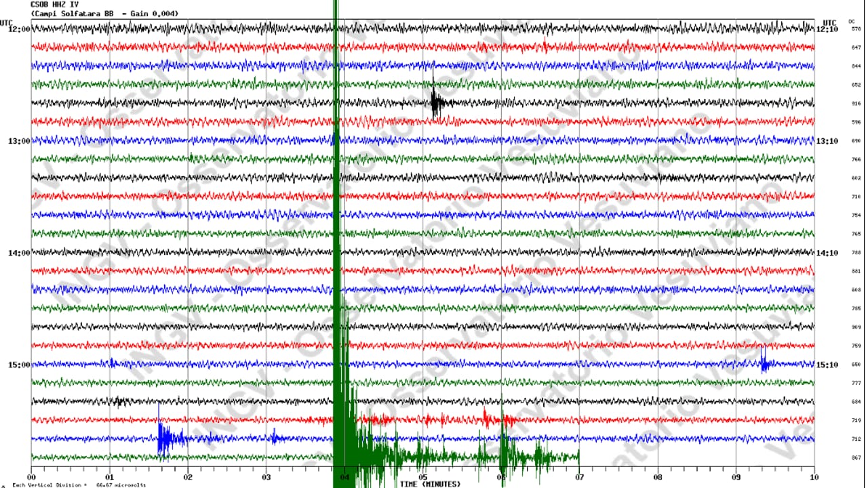Click the DC value 909
The image size is (868, 488).
856,327
